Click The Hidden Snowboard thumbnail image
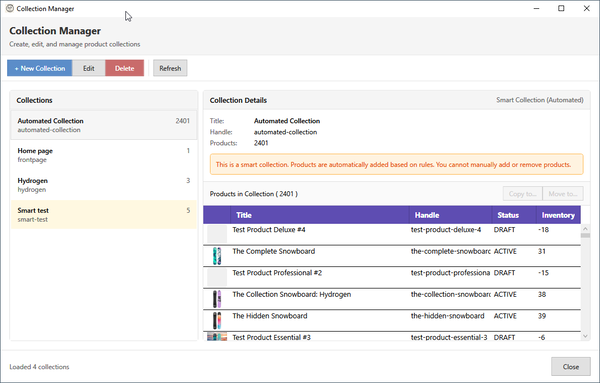This screenshot has height=383, width=600. [x=217, y=321]
